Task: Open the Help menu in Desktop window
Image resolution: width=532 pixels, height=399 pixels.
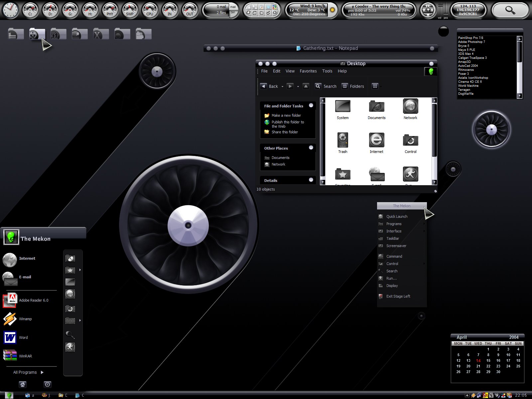Action: (x=342, y=71)
